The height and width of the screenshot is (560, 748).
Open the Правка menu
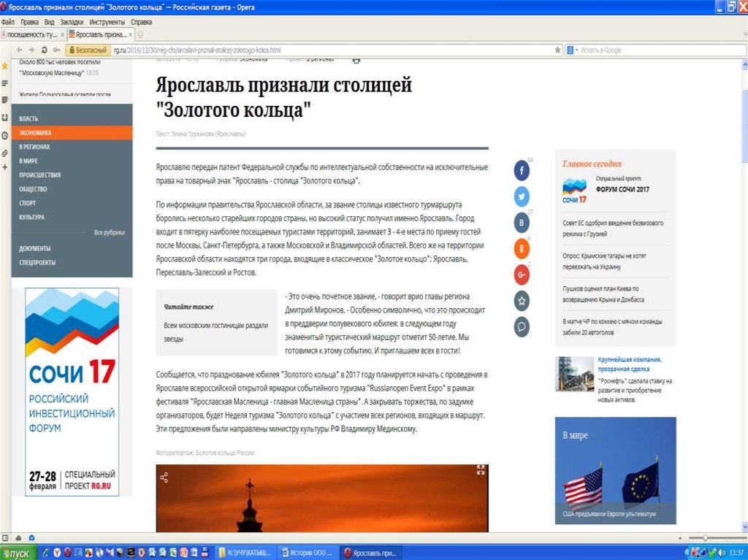29,22
